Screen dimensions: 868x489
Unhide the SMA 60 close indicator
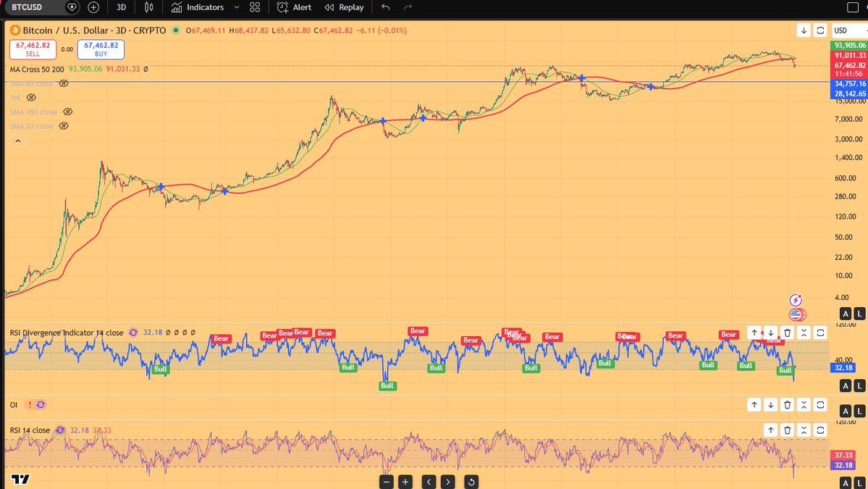coord(64,83)
